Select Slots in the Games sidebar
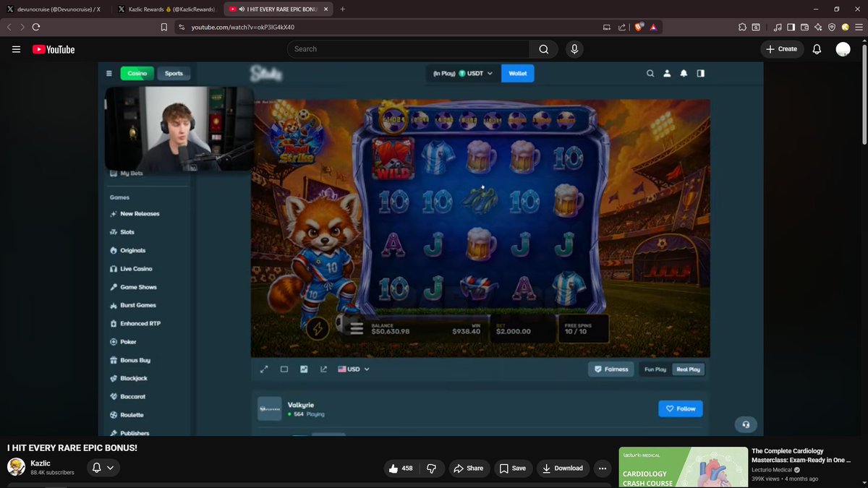 [x=127, y=232]
